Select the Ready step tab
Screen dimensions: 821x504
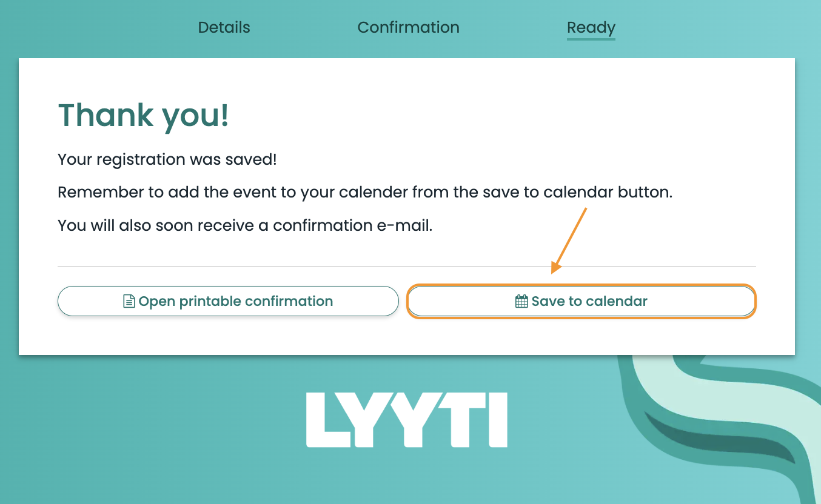[591, 28]
